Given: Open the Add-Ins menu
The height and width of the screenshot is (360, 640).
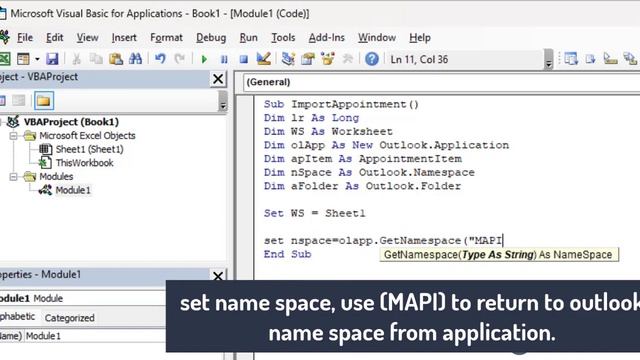Looking at the screenshot, I should point(327,38).
